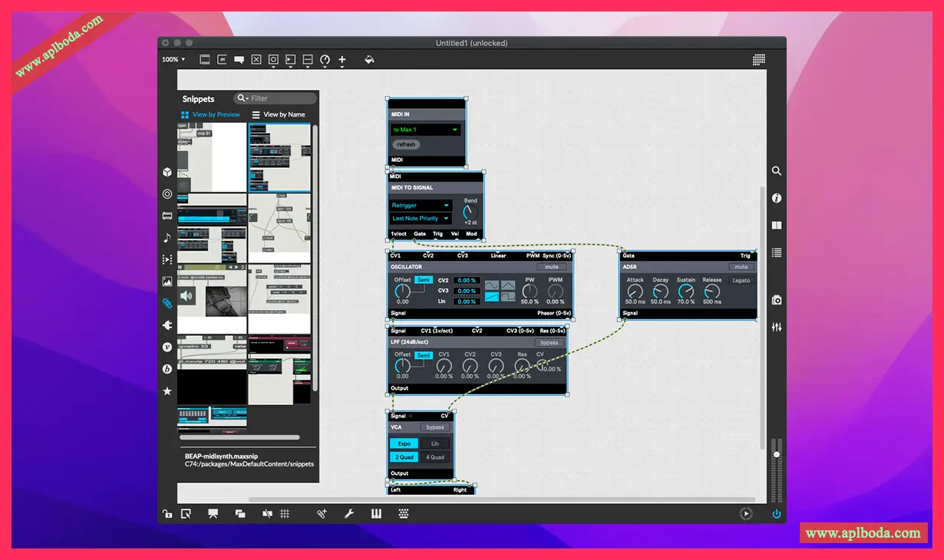The height and width of the screenshot is (560, 944).
Task: Open the inspector info icon in the right sidebar
Action: (x=777, y=199)
